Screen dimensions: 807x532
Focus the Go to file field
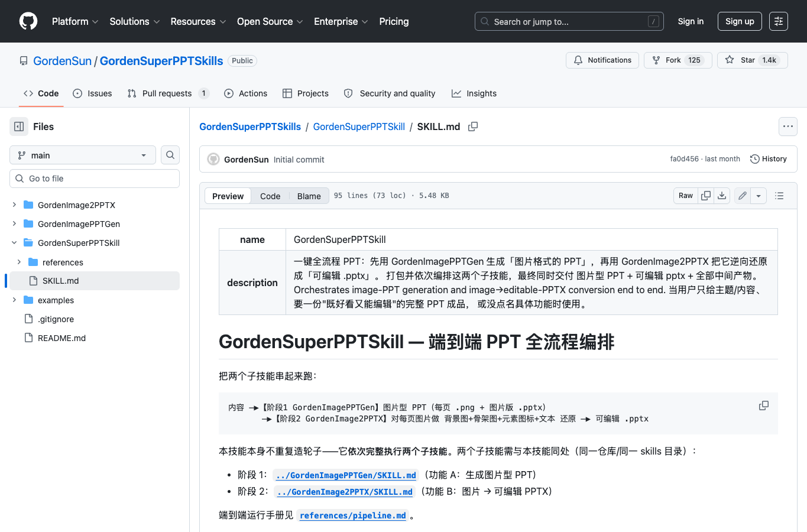pos(95,179)
